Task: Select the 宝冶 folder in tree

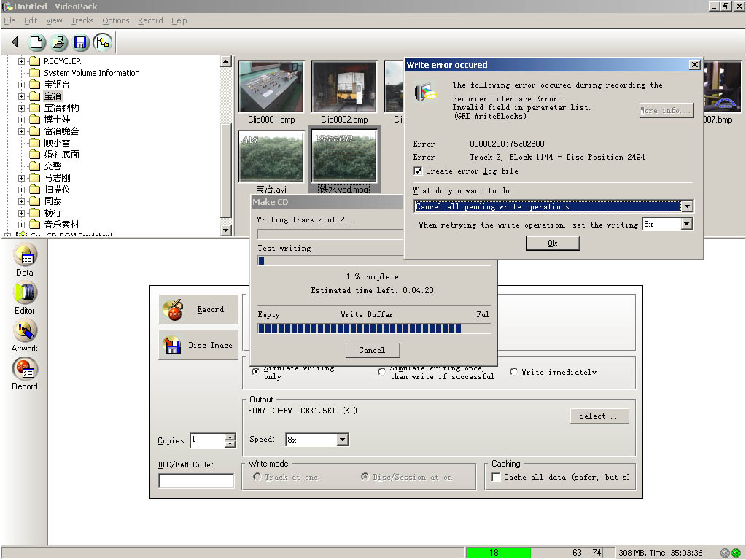Action: point(53,96)
